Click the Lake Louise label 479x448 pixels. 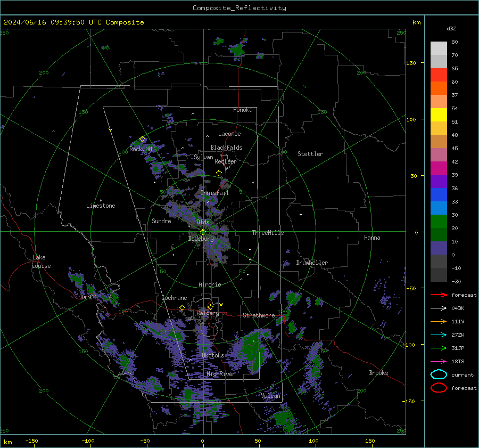coord(41,262)
